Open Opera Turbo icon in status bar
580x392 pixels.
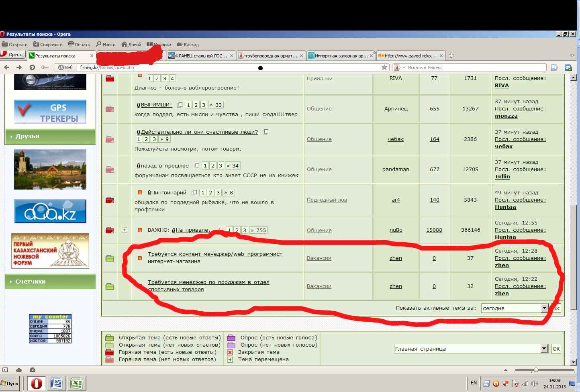(33, 370)
